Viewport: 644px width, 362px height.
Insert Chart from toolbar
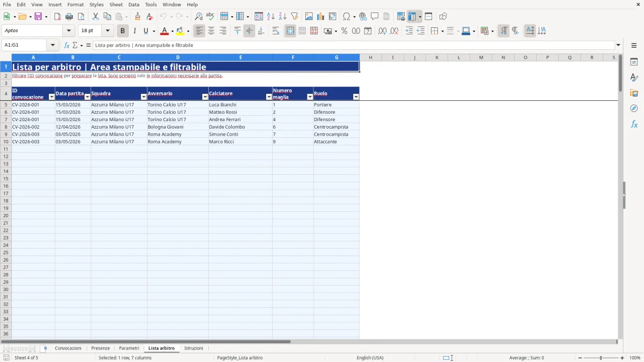pos(320,17)
